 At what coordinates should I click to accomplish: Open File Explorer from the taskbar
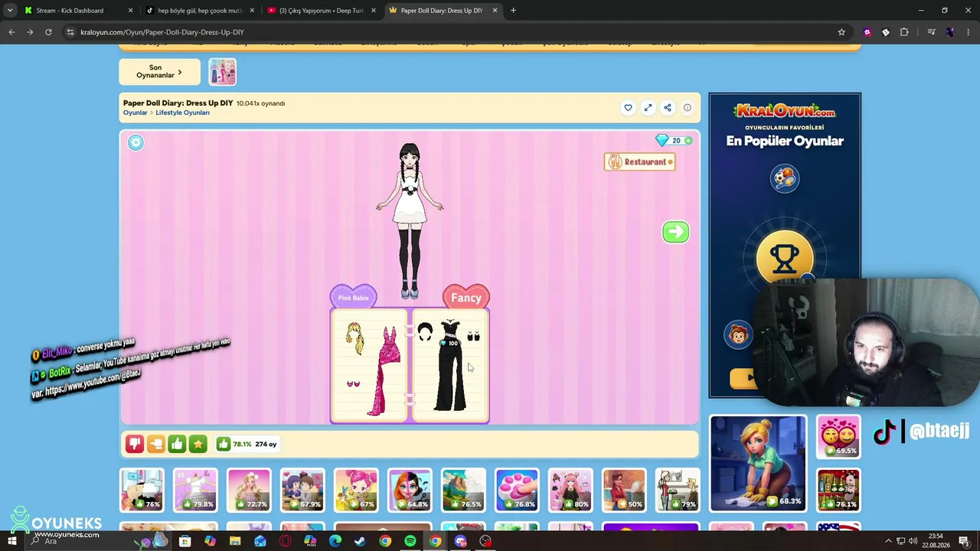click(235, 541)
